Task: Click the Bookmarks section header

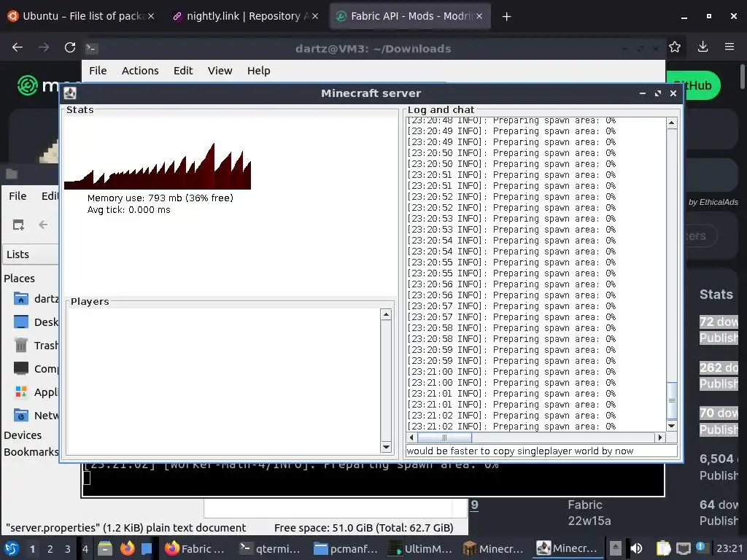Action: [31, 452]
